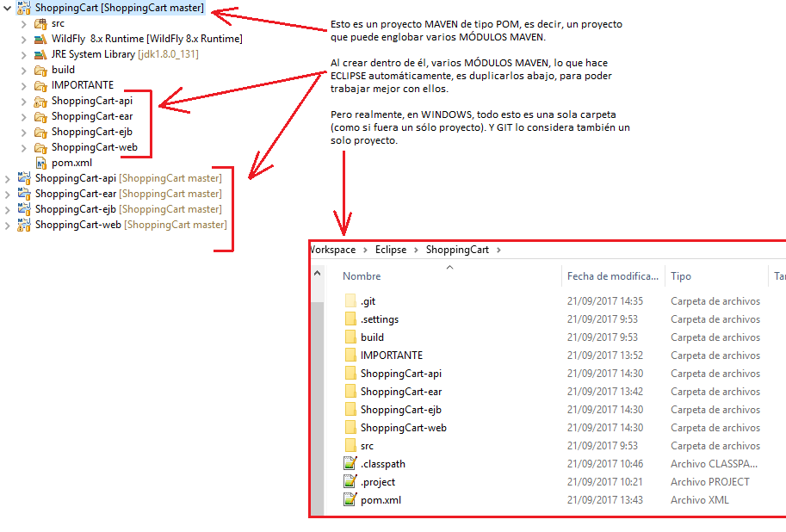Click the ShoppingCart root Maven project icon
The height and width of the screenshot is (532, 786).
[x=23, y=8]
